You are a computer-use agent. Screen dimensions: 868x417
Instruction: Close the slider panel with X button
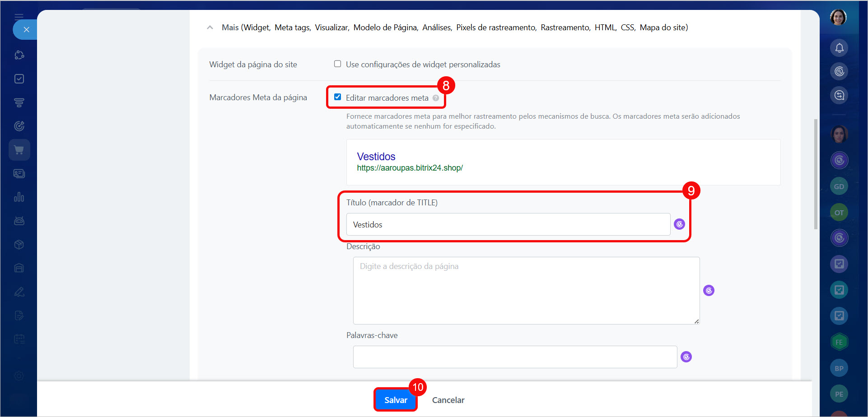pos(26,30)
